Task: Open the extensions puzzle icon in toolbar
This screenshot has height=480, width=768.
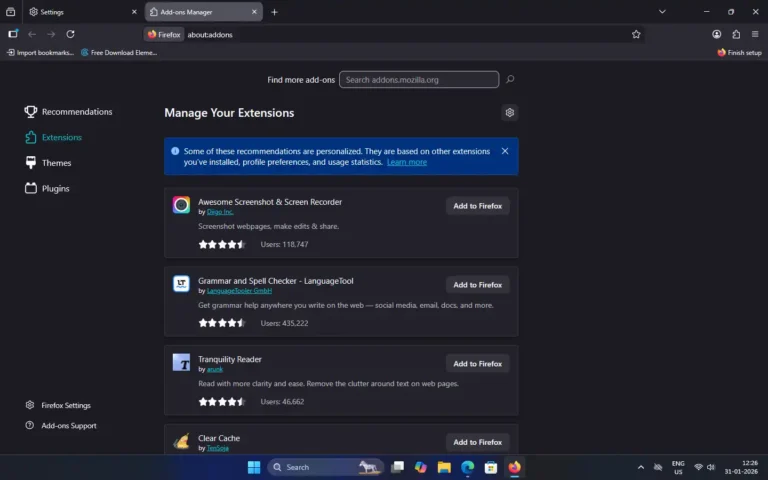Action: point(736,34)
